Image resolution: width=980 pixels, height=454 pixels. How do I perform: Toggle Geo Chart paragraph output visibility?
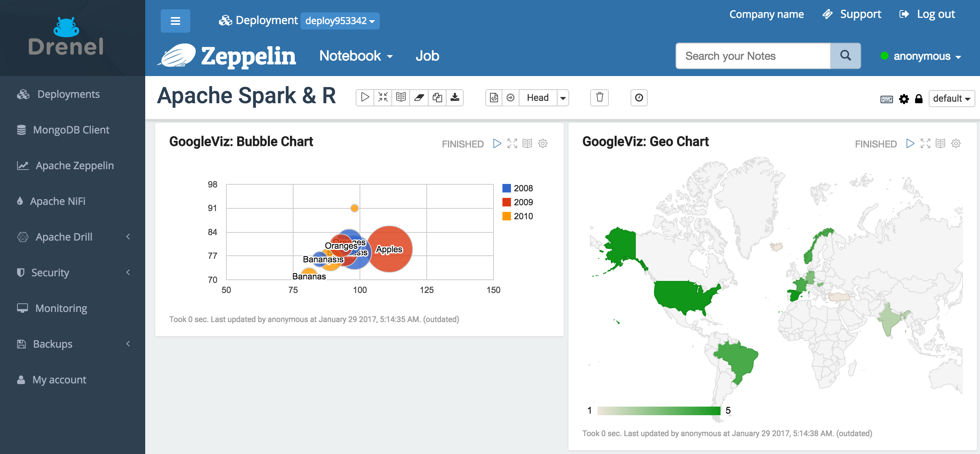tap(940, 144)
